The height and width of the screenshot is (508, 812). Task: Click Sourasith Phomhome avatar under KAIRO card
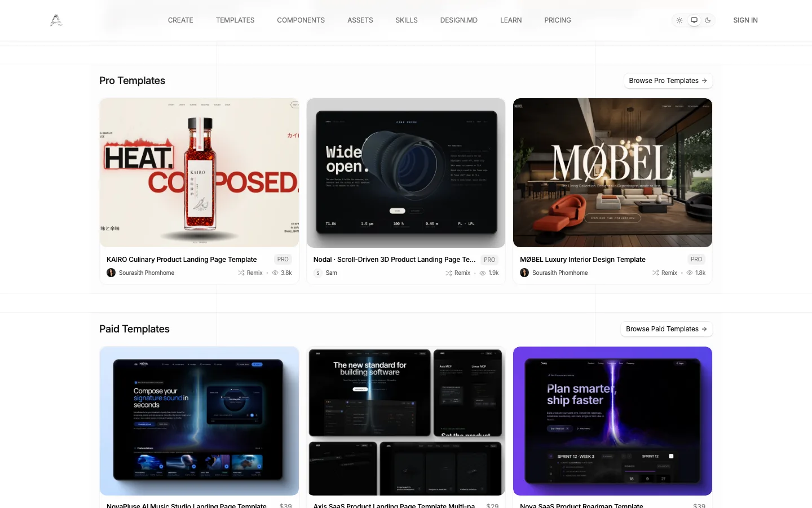pyautogui.click(x=111, y=273)
